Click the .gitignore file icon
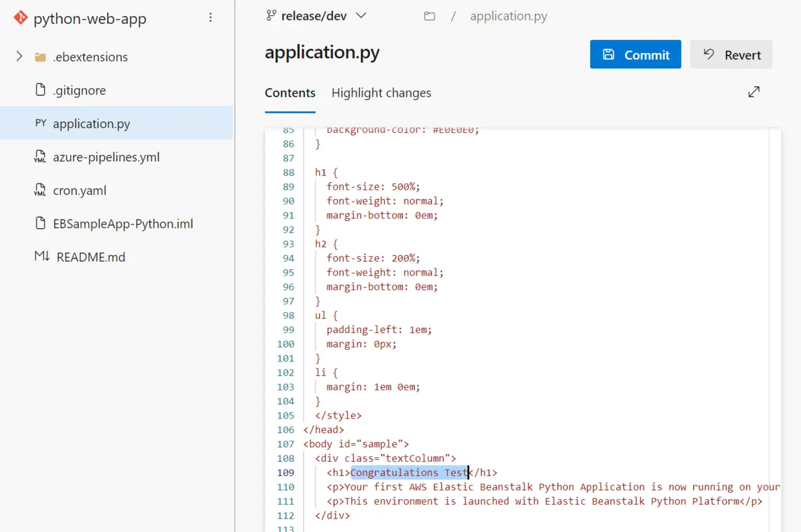The image size is (801, 532). point(41,90)
